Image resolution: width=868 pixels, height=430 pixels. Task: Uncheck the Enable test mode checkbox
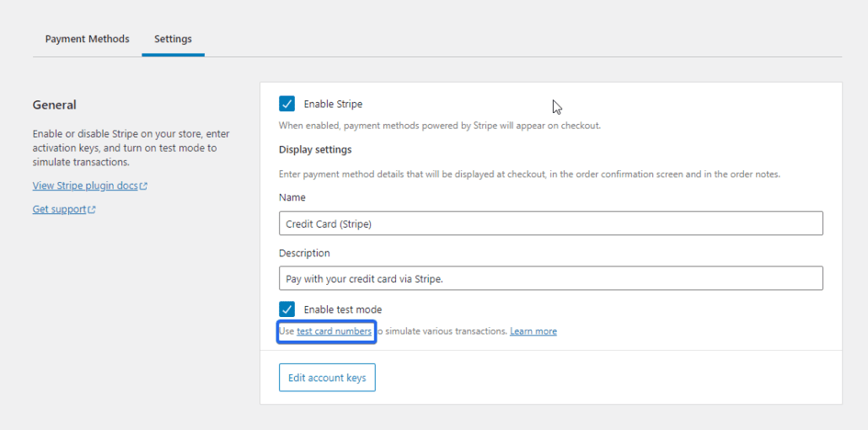pyautogui.click(x=287, y=309)
